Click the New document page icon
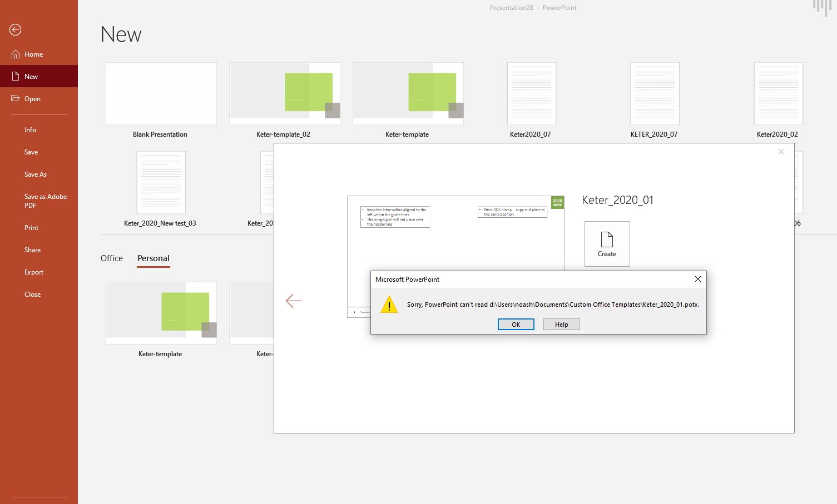 [16, 77]
